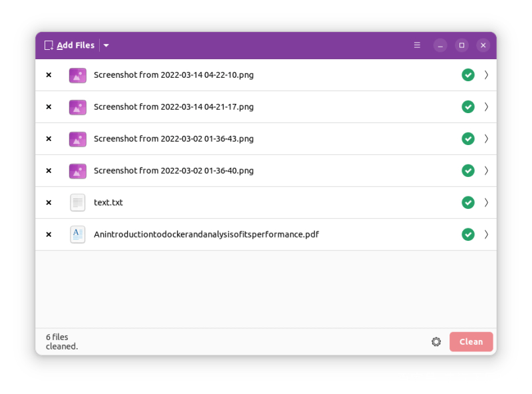Click the image icon of Screenshot 04-22-10.png

click(78, 75)
